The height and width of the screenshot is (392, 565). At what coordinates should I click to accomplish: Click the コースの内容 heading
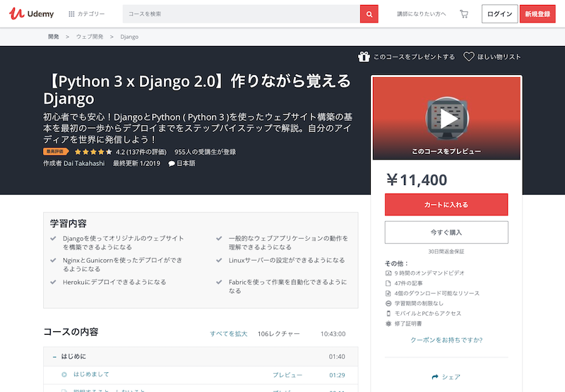71,332
